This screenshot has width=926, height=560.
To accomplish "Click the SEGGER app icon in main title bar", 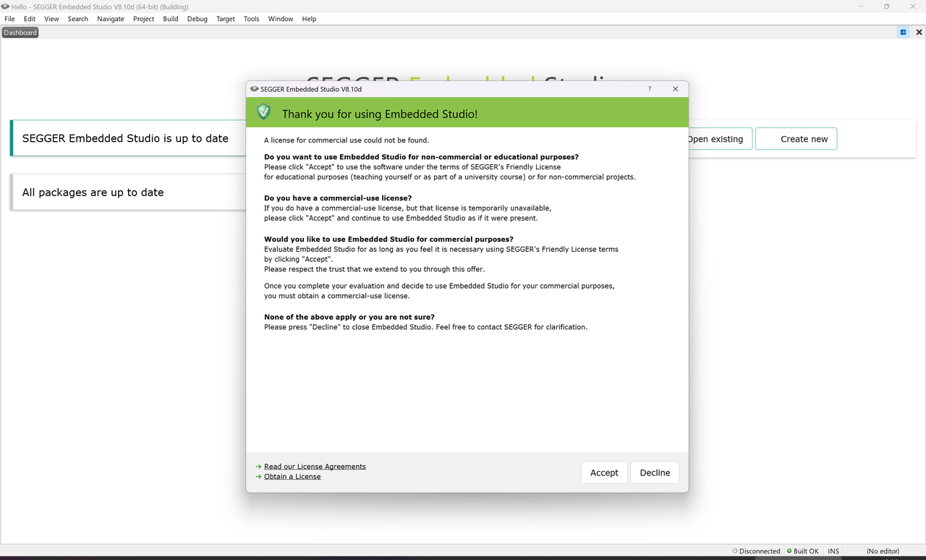I will point(6,7).
